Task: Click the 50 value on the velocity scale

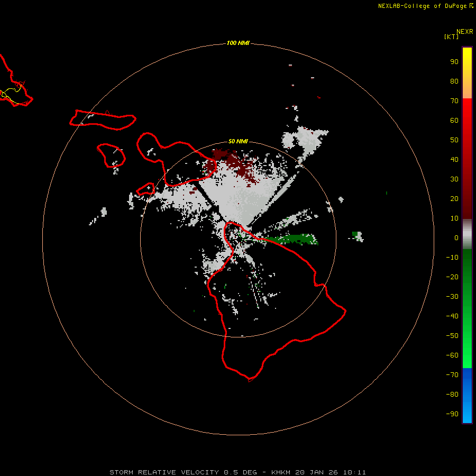Action: (x=454, y=140)
